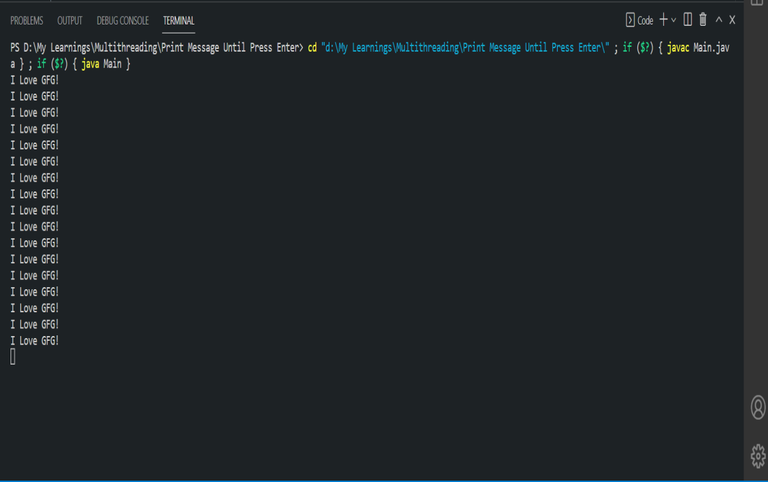Screen dimensions: 768x482
Task: Switch to the Output tab
Action: coord(70,20)
